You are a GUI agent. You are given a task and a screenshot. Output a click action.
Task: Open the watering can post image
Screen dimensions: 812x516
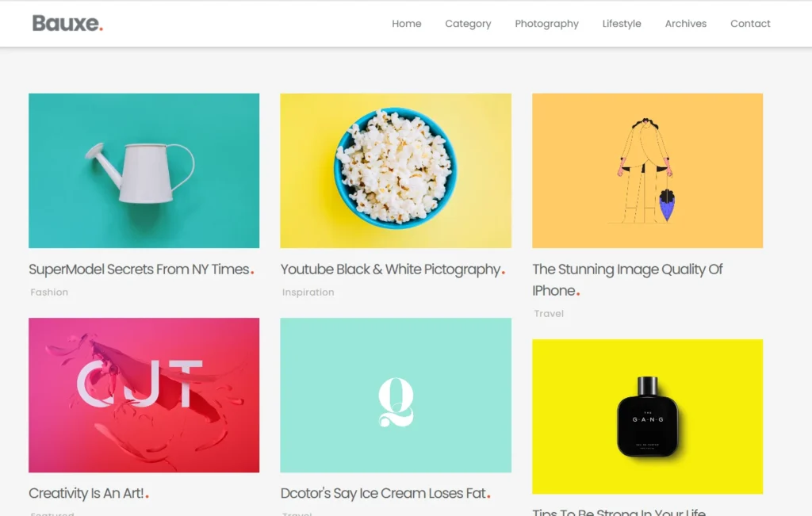pyautogui.click(x=144, y=170)
